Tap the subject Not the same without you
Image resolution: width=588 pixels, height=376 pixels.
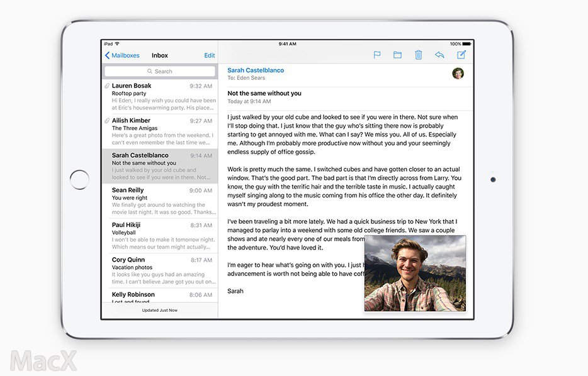264,93
